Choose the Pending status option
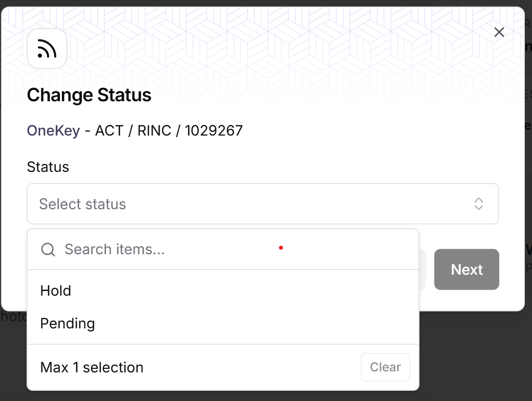 (x=223, y=323)
